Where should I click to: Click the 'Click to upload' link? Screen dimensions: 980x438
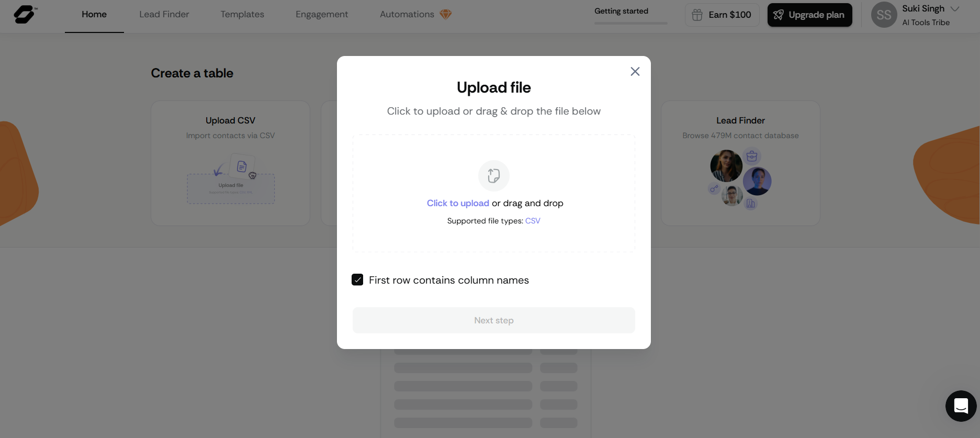[458, 203]
